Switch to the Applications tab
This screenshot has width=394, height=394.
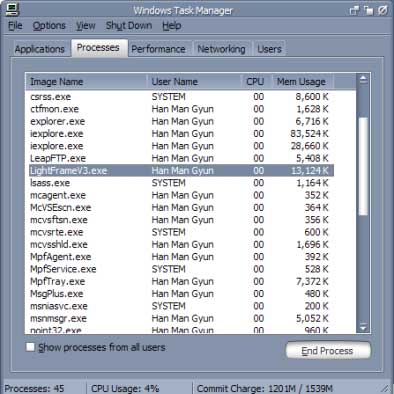(x=40, y=49)
